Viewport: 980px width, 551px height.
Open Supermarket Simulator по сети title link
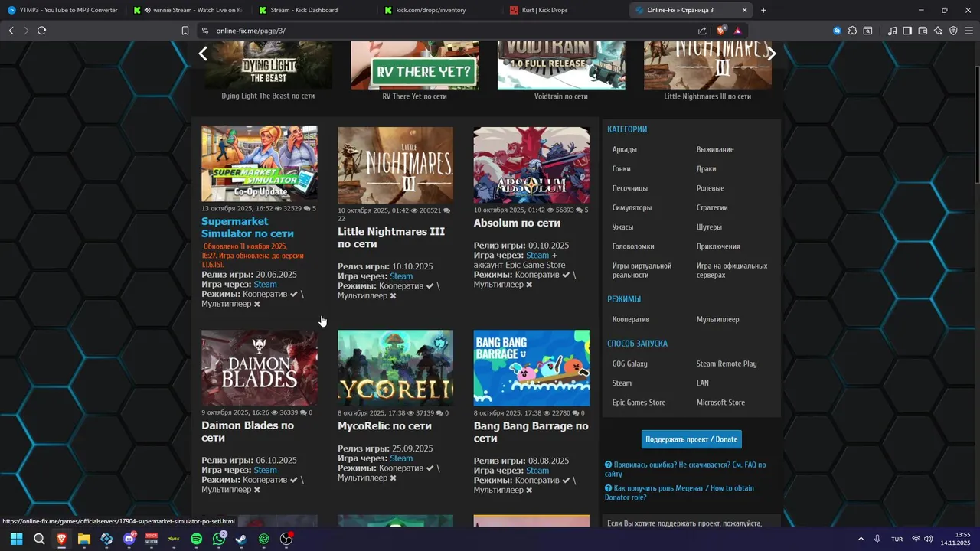tap(247, 227)
